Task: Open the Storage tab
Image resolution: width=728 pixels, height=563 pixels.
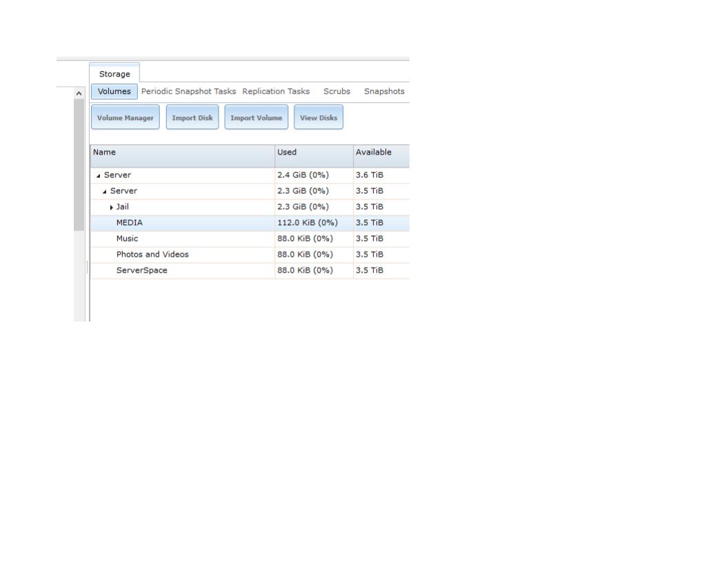Action: [x=114, y=73]
